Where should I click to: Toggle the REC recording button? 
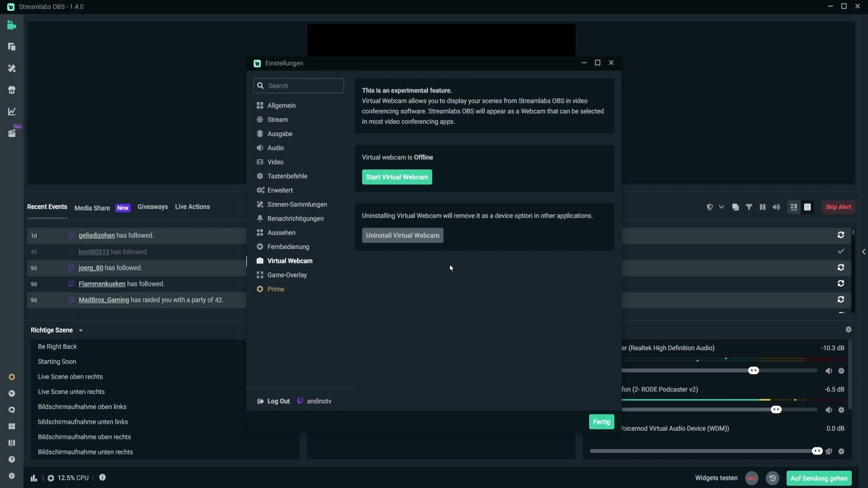pos(751,478)
